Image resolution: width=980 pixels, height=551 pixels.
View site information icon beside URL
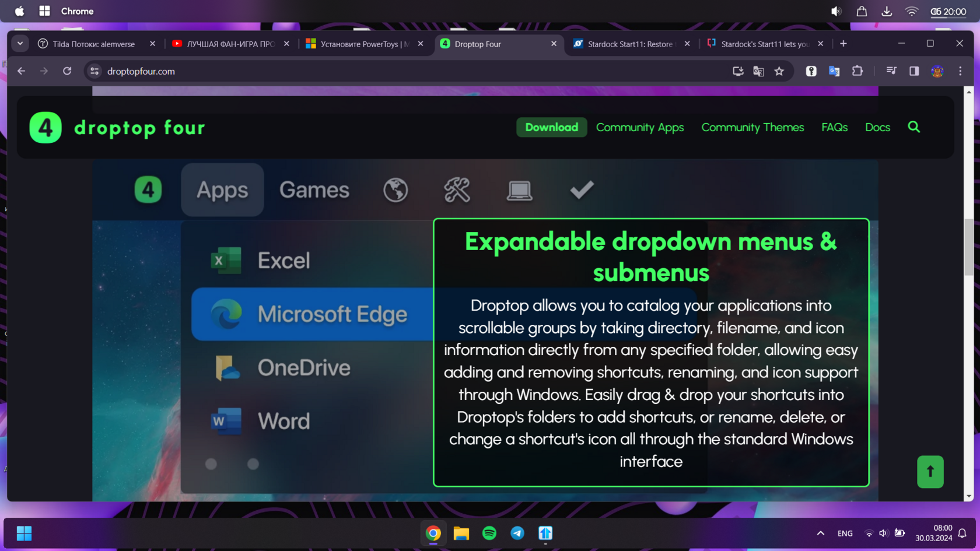point(94,71)
